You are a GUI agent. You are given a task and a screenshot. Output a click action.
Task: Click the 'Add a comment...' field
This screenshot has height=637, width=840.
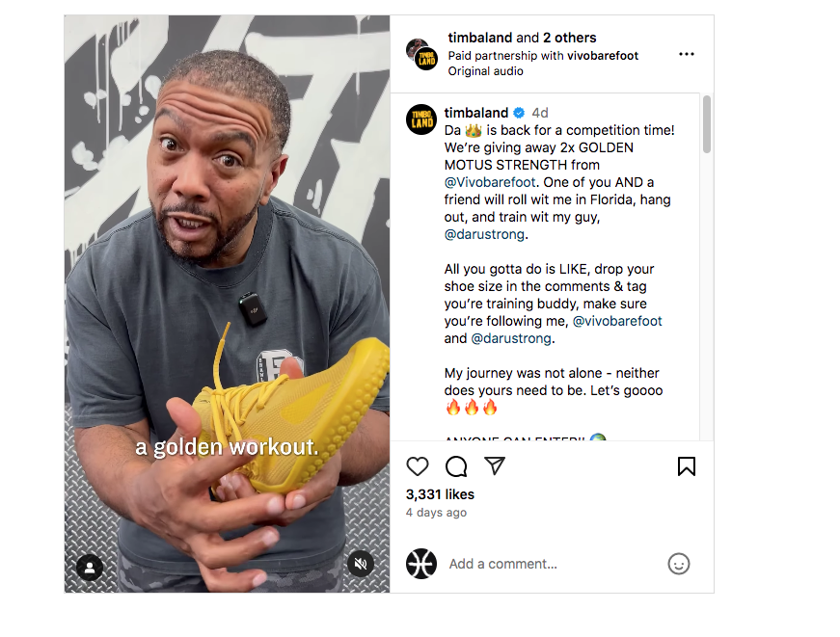[552, 564]
